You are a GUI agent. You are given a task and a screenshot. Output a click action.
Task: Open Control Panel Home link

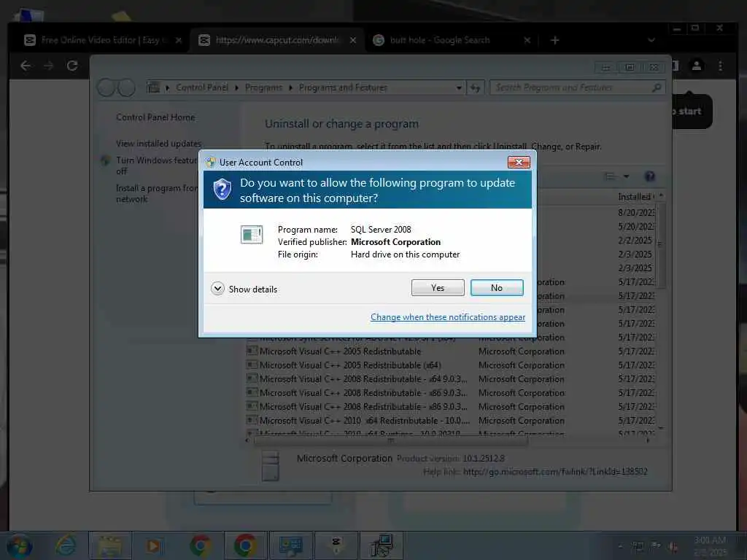(155, 117)
